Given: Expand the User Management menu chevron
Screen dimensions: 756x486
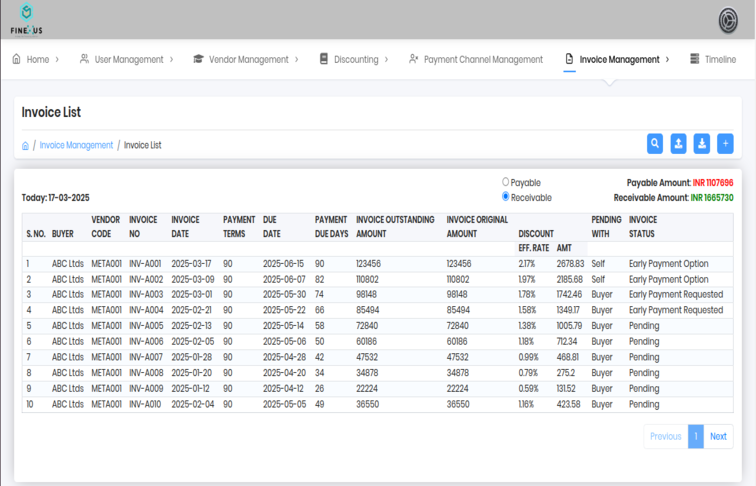Looking at the screenshot, I should [x=172, y=60].
